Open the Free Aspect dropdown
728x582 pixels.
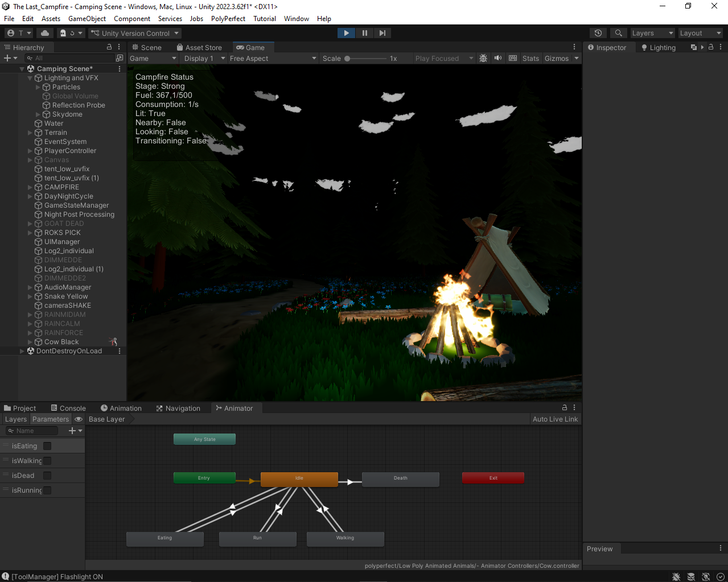[273, 58]
